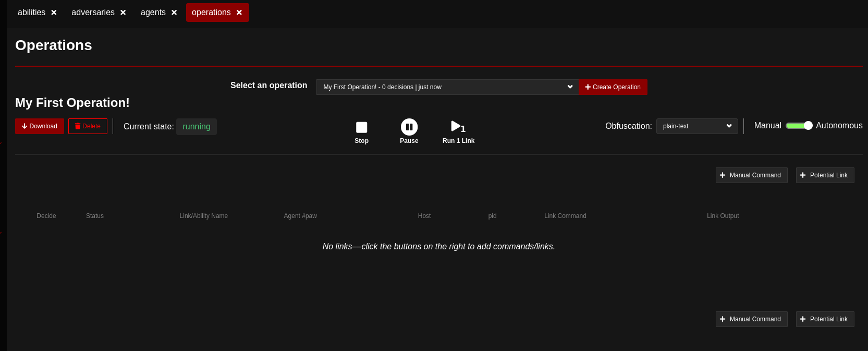Viewport: 868px width, 351px height.
Task: Download the operation report
Action: [x=40, y=126]
